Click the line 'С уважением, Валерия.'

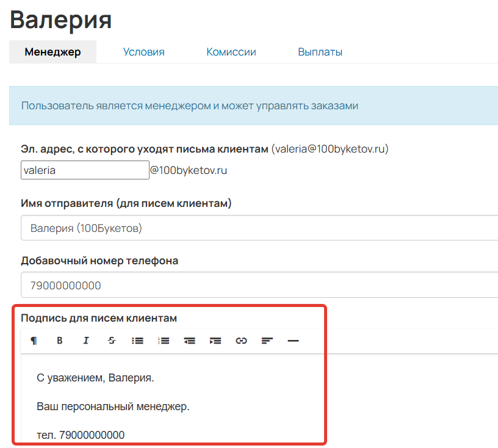pos(95,378)
